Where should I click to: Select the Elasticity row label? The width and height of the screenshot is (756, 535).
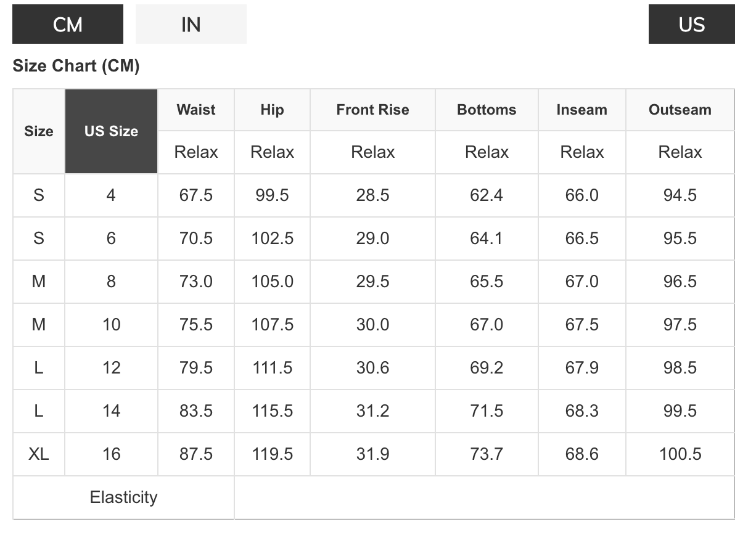coord(123,497)
